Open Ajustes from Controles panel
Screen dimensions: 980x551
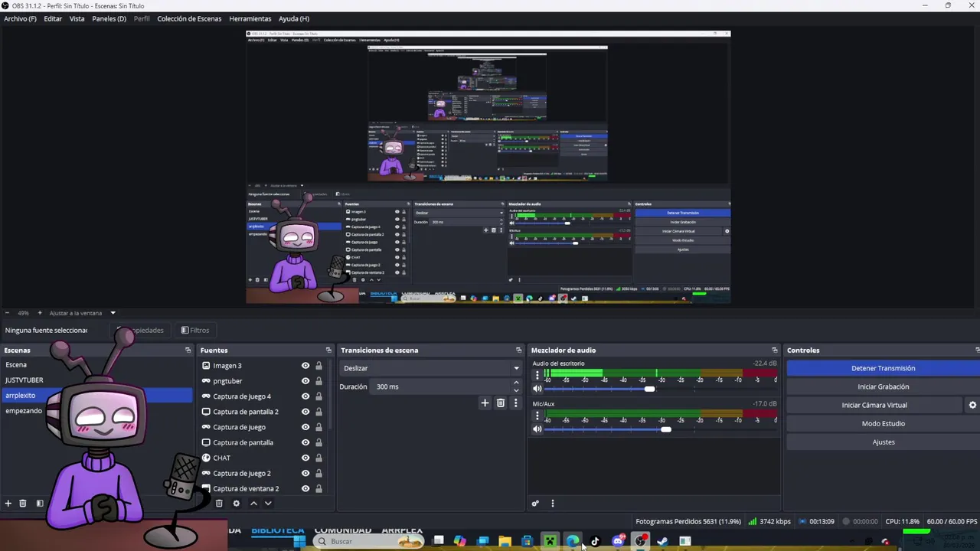click(883, 442)
